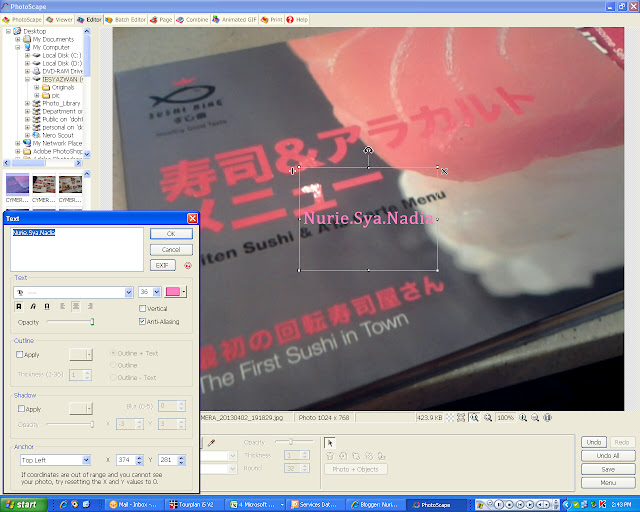Viewport: 640px width, 512px height.
Task: Increase anchor Y value with up arrow
Action: 182,458
